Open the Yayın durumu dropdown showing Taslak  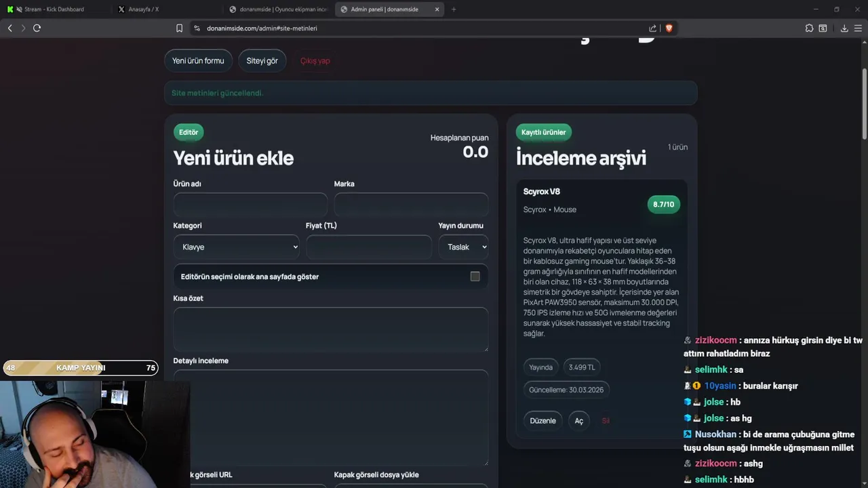(x=463, y=247)
